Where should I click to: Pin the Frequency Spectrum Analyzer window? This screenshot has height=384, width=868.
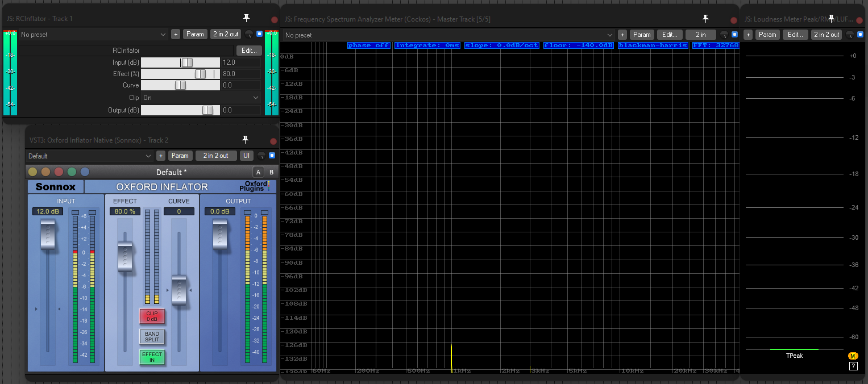705,18
